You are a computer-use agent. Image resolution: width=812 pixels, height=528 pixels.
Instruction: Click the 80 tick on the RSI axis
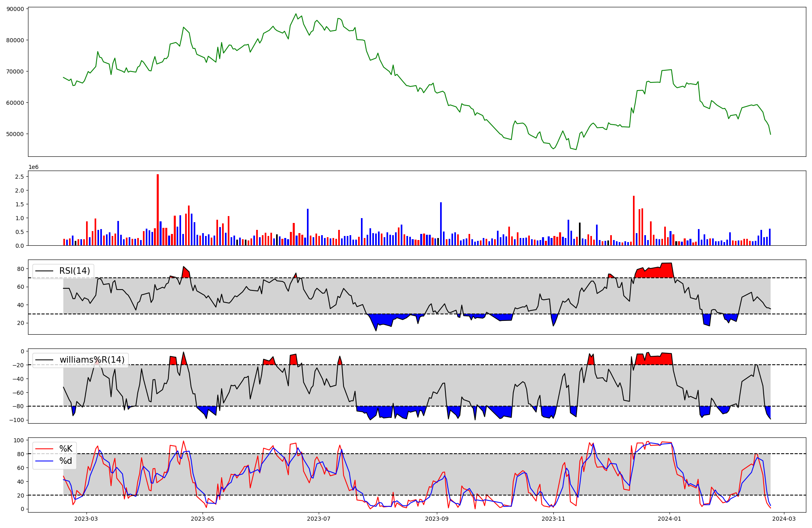(x=21, y=269)
